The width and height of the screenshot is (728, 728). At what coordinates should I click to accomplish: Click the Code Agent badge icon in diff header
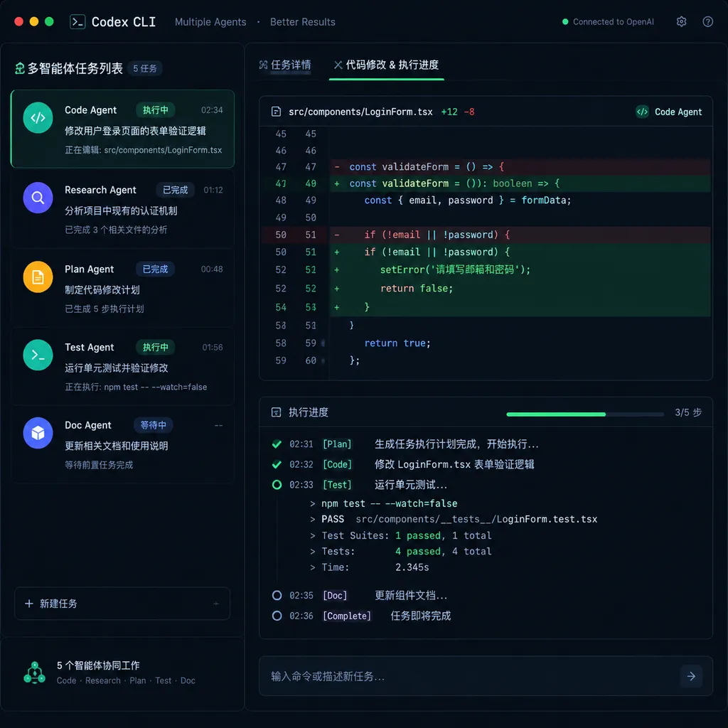pos(642,112)
